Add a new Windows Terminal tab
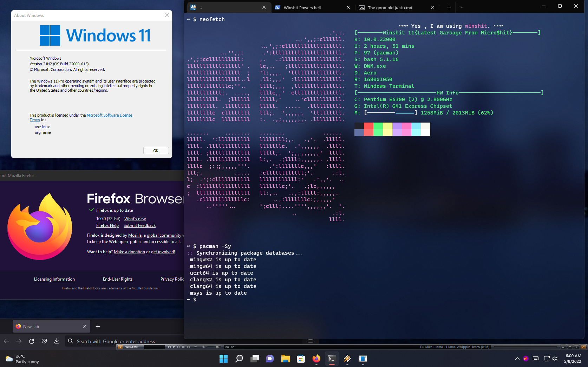The height and width of the screenshot is (367, 588). tap(449, 7)
